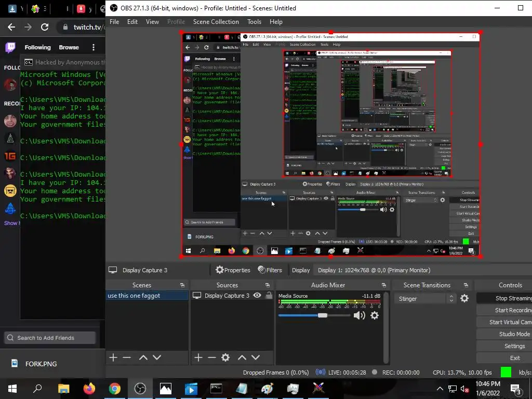The height and width of the screenshot is (399, 532).
Task: Open Stinger transition properties gear
Action: 464,298
